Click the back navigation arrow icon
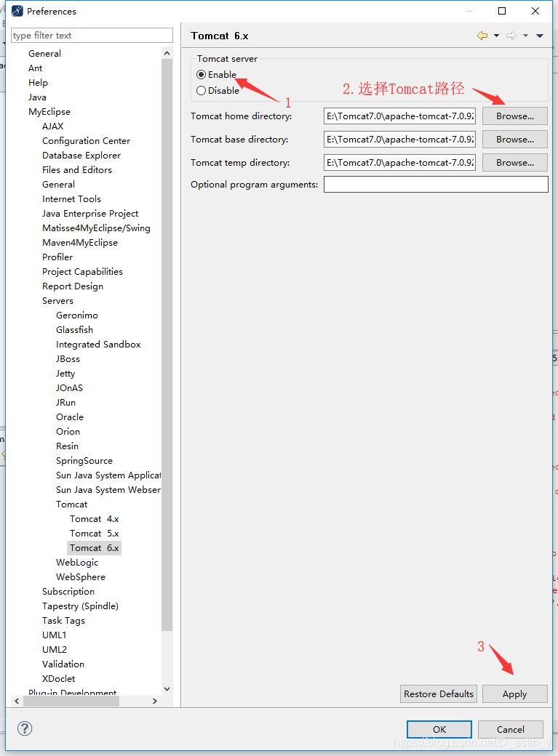Image resolution: width=558 pixels, height=756 pixels. point(482,36)
